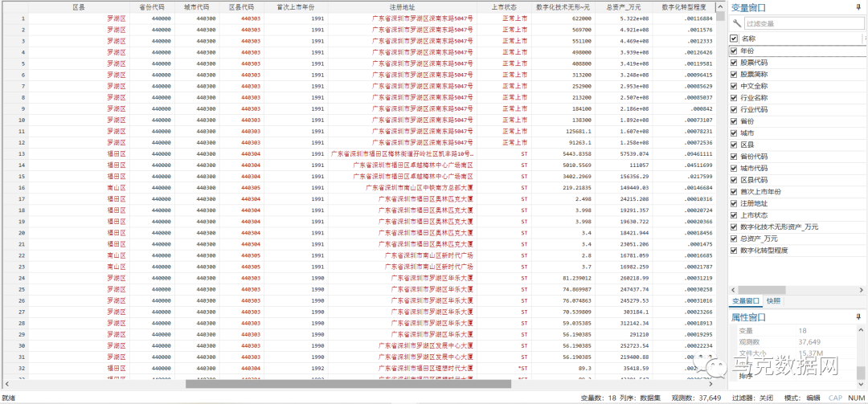Click 过滤器: 关闭 in status bar
This screenshot has height=404, width=868.
[x=753, y=398]
